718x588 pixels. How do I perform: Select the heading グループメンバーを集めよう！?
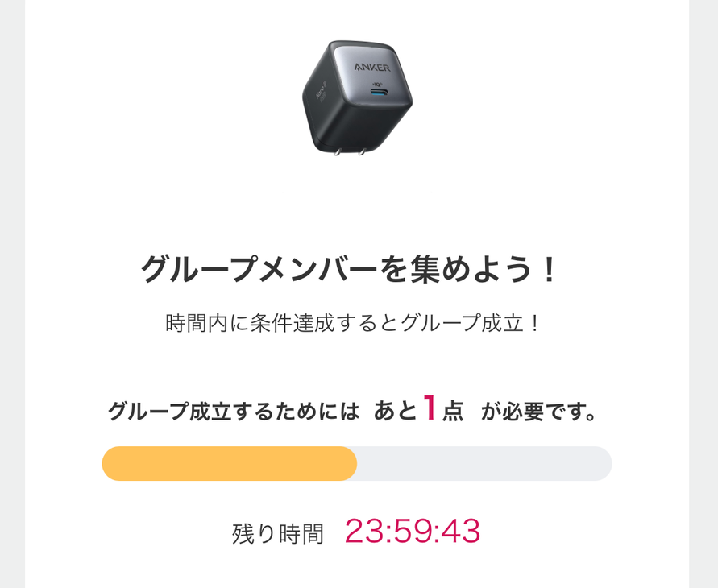[x=350, y=270]
